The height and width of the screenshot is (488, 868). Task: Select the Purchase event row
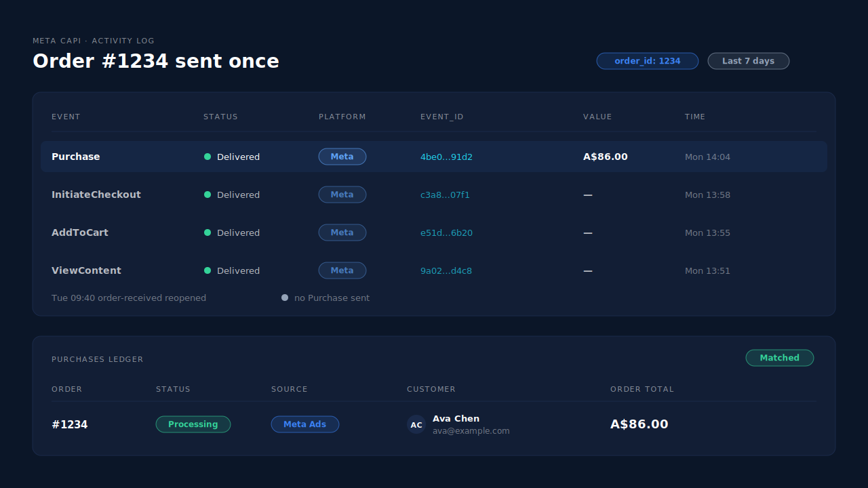(x=434, y=157)
